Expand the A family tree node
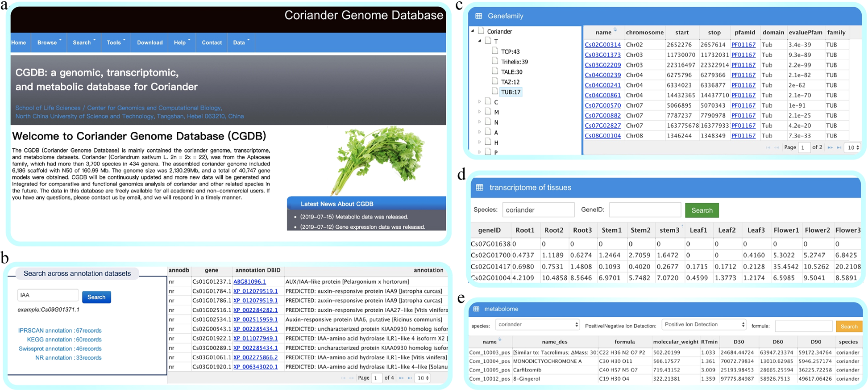Image resolution: width=868 pixels, height=390 pixels. click(480, 132)
